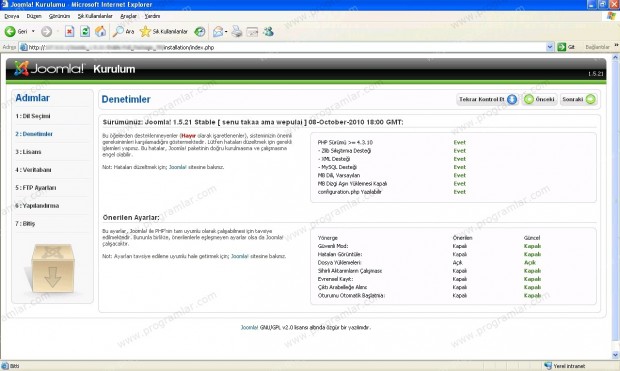620x371 pixels.
Task: Select step 3 : Lisans
Action: point(28,152)
